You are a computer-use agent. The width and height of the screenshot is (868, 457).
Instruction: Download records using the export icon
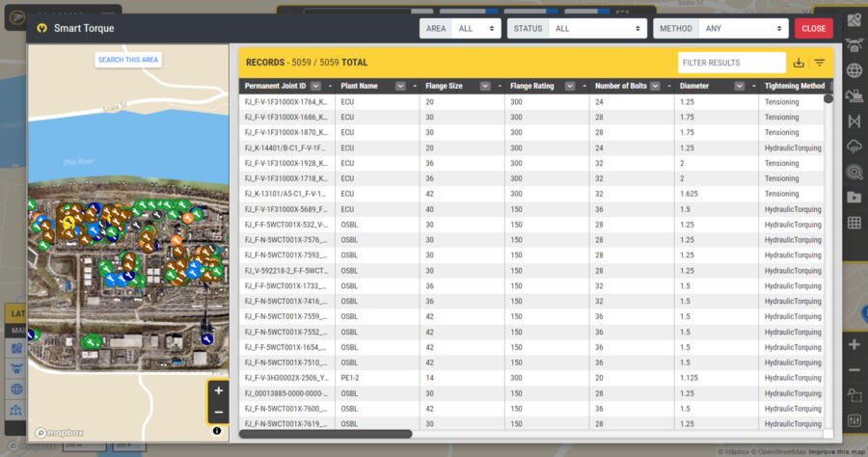pyautogui.click(x=799, y=63)
